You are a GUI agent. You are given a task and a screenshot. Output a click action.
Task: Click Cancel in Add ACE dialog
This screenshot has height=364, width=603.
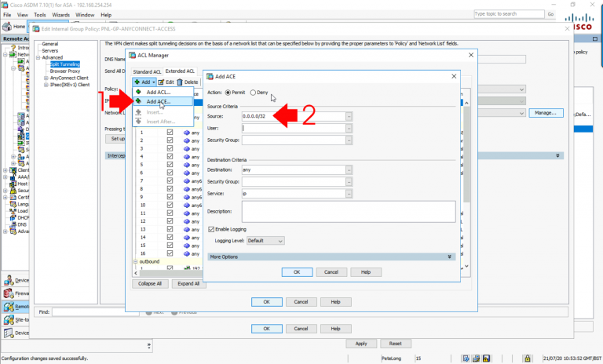(331, 272)
